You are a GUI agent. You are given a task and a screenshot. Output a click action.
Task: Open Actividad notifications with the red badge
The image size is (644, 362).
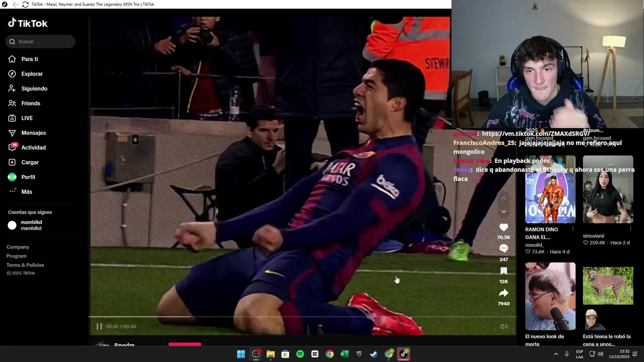27,148
